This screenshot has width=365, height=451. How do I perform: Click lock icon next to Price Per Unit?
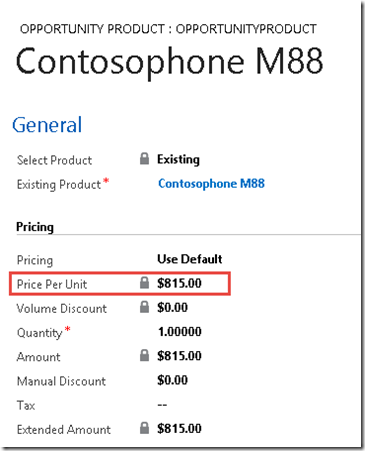pos(144,283)
